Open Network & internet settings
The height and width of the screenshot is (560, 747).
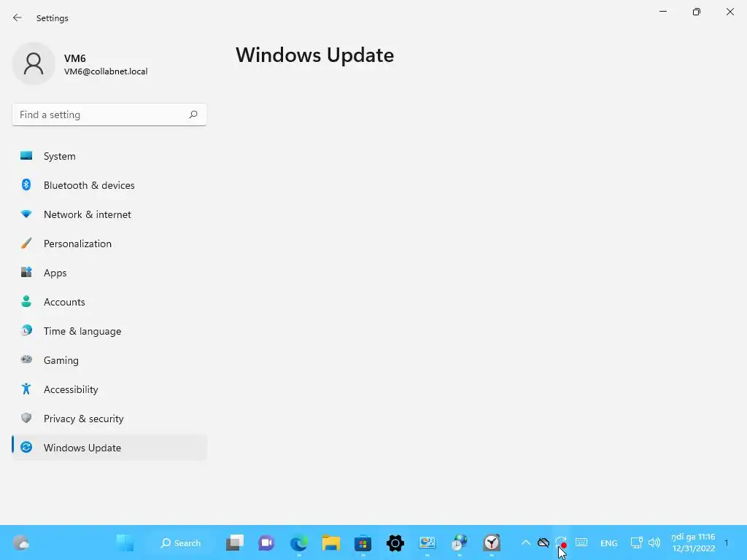coord(109,214)
